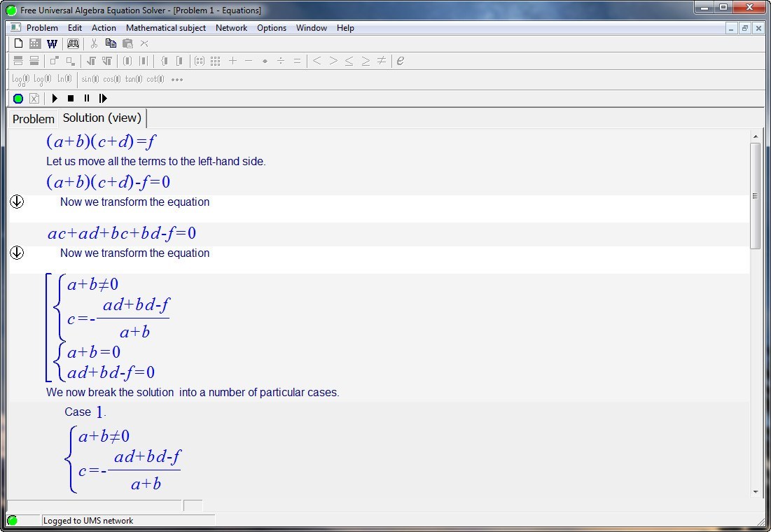Click 'Logged to UMS network' status text
The image size is (771, 532).
point(88,521)
